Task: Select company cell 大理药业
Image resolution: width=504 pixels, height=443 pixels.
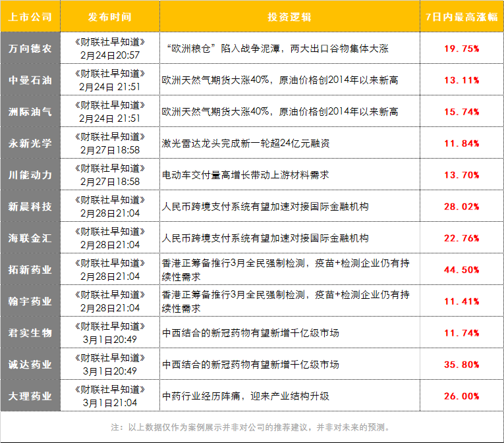Action: pyautogui.click(x=30, y=396)
